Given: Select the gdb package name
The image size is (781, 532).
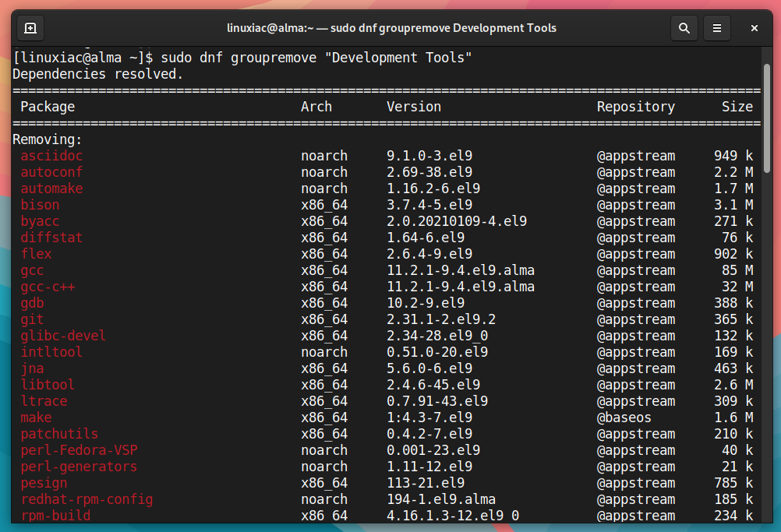Looking at the screenshot, I should (x=33, y=303).
